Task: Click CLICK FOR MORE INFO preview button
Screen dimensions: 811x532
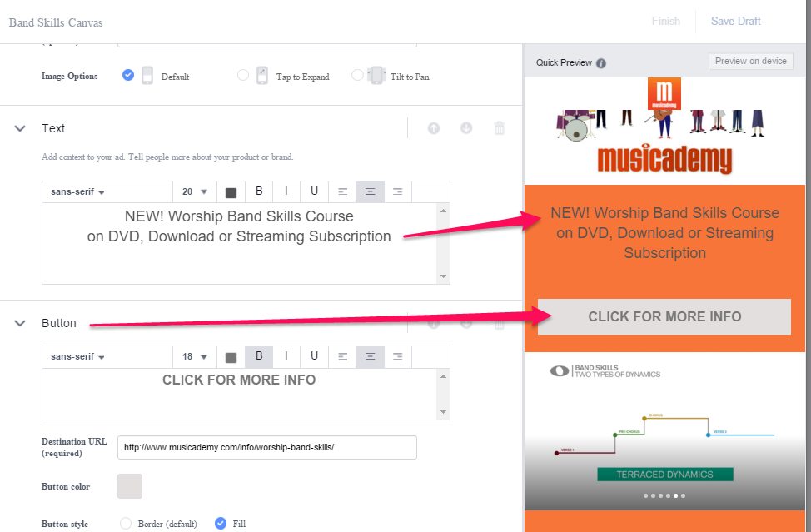Action: tap(664, 316)
